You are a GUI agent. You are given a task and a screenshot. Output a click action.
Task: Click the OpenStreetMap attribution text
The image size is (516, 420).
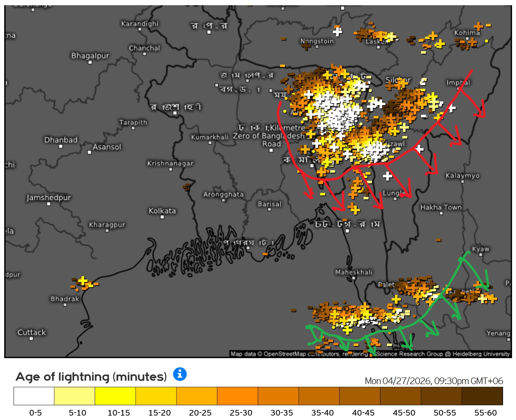coord(285,354)
